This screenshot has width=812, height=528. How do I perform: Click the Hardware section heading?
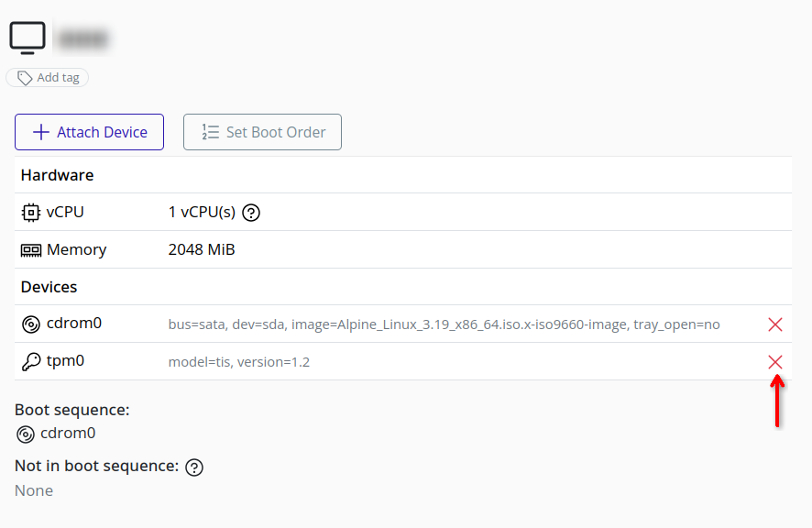[x=57, y=175]
